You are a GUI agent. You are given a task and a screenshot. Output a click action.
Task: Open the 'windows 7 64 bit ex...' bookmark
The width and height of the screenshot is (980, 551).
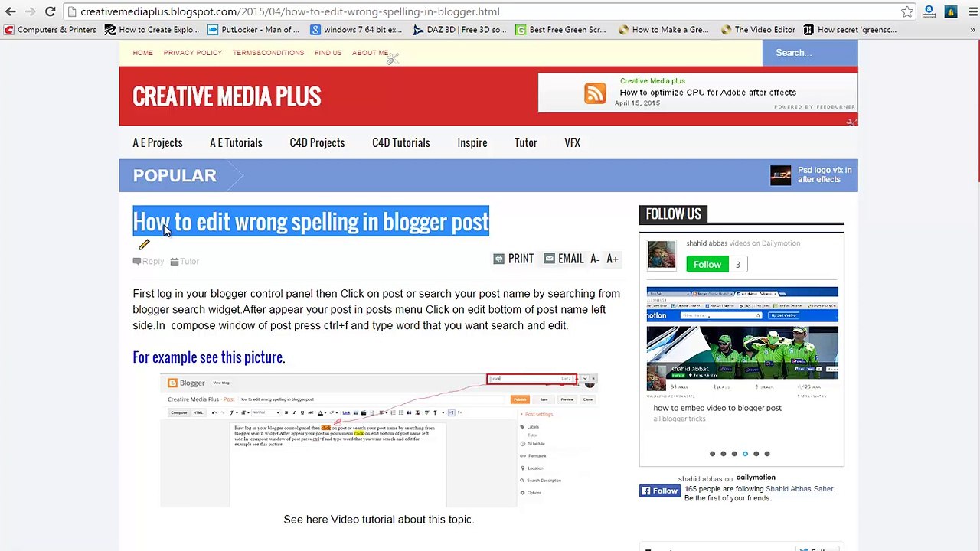pos(356,30)
